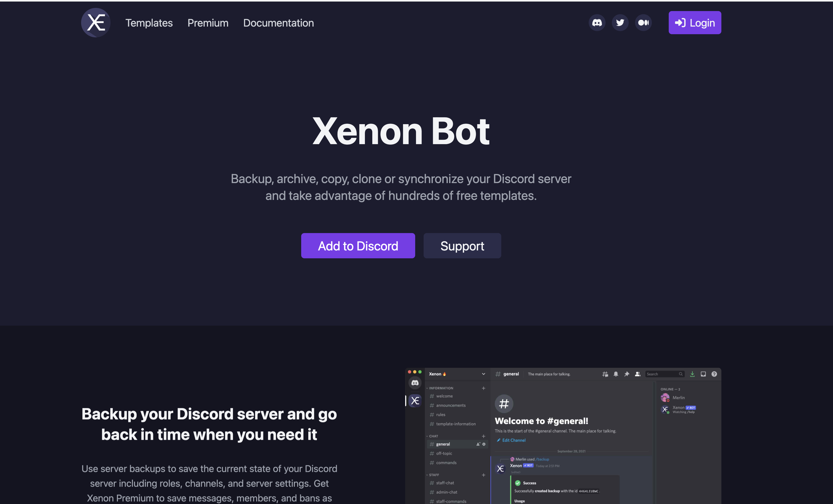The image size is (833, 504).
Task: Click Discord home icon in preview sidebar
Action: [x=415, y=383]
